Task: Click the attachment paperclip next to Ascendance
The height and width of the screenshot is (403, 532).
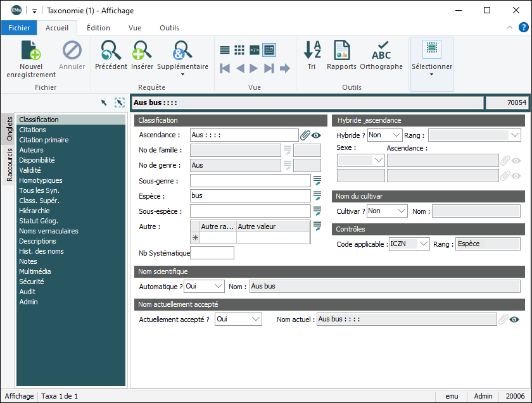Action: tap(305, 135)
